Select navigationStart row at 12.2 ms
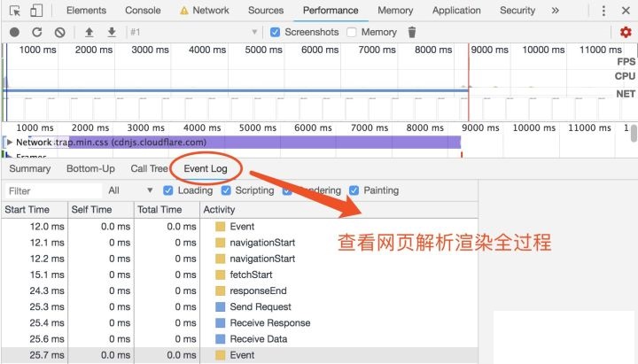This screenshot has height=364, width=638. 239,259
